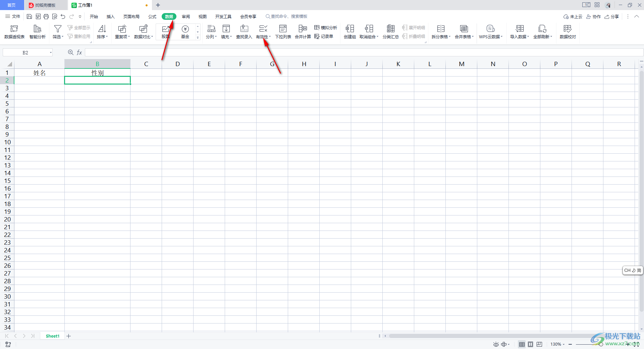Screen dimensions: 644x349
Task: Click 创建组 to group rows
Action: (350, 32)
